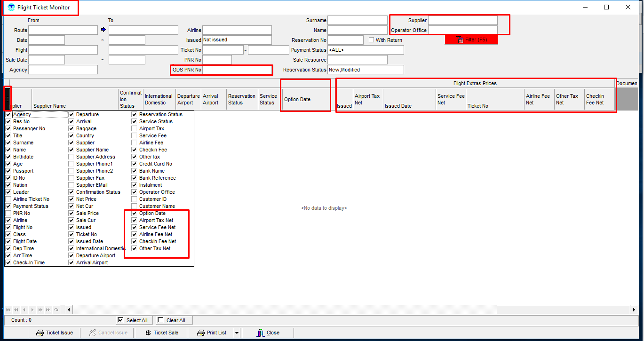Open the Print List dropdown arrow
644x341 pixels.
[x=236, y=333]
